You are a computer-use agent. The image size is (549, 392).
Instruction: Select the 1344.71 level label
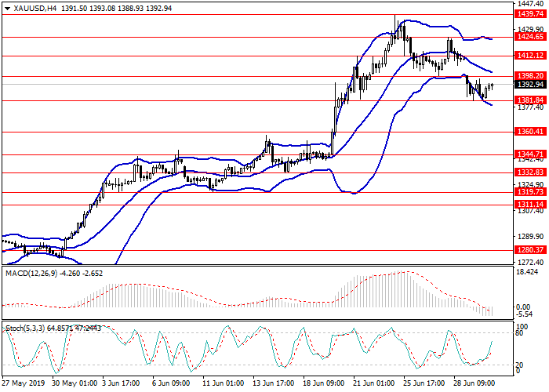point(529,154)
